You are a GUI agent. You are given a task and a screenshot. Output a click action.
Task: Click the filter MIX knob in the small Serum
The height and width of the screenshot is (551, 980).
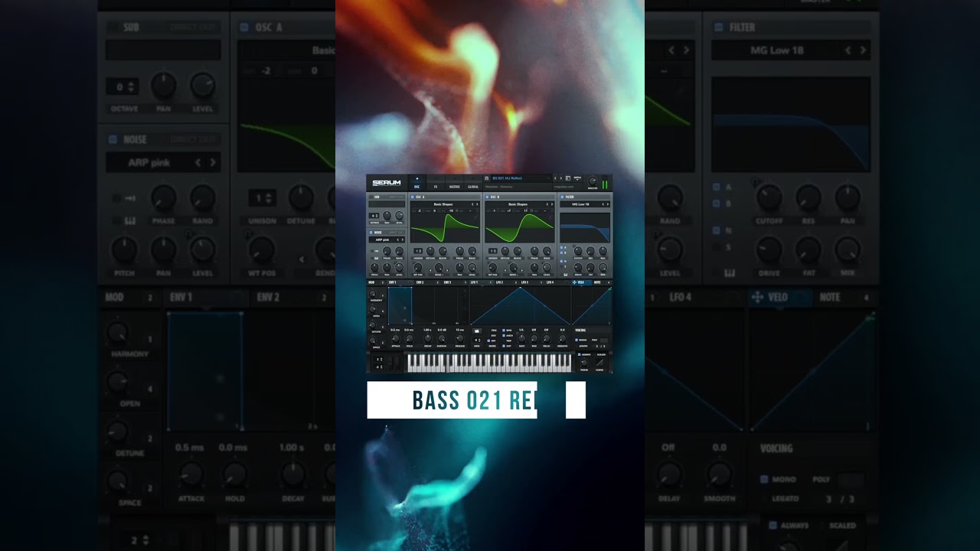[x=603, y=267]
